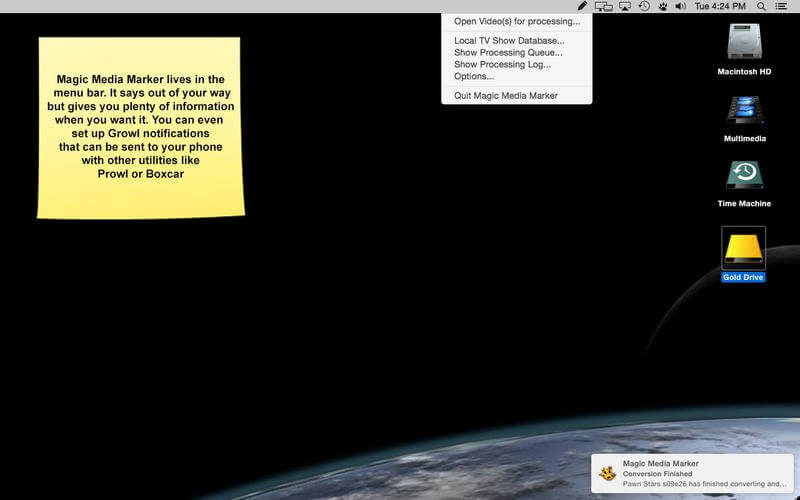Click the Multimedia label text
The width and height of the screenshot is (800, 500).
(x=745, y=138)
